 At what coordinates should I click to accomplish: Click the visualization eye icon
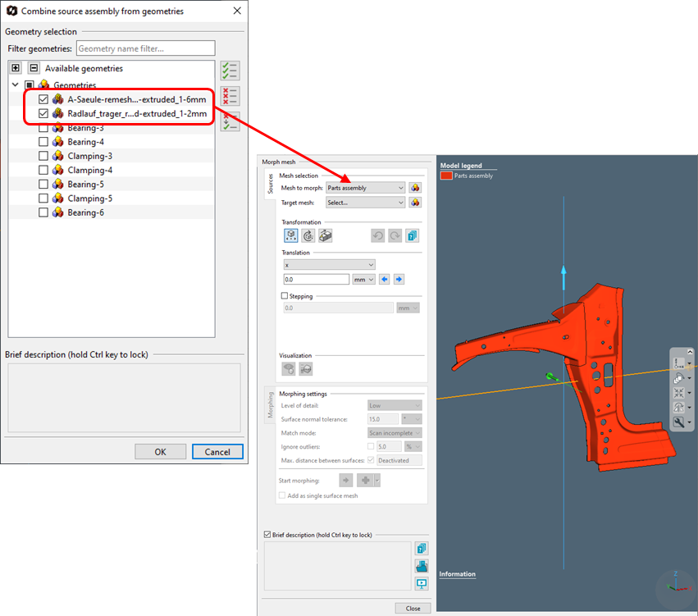point(289,368)
